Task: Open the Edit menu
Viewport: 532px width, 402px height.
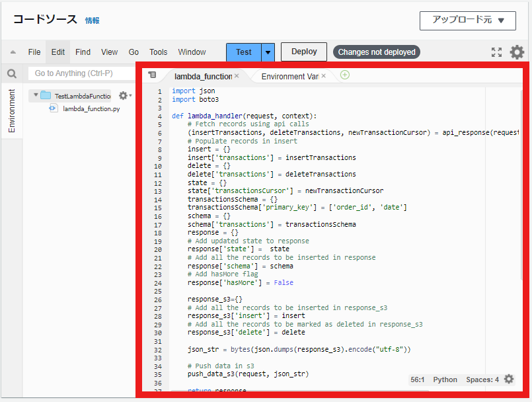Action: pyautogui.click(x=57, y=52)
